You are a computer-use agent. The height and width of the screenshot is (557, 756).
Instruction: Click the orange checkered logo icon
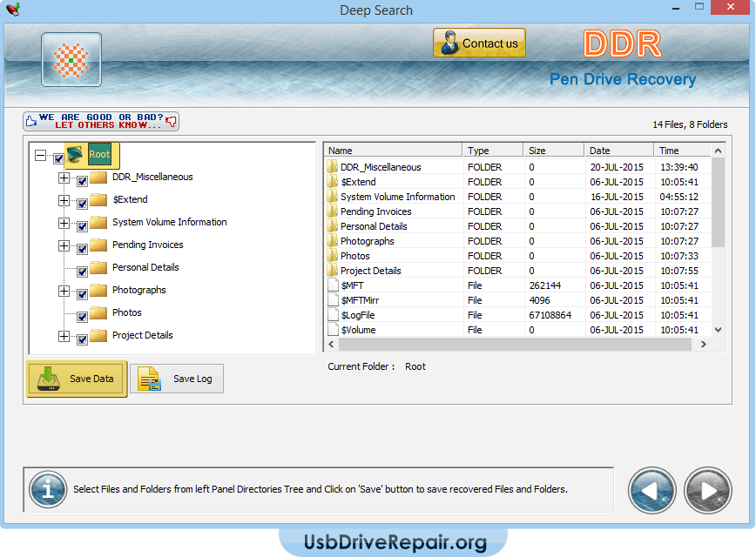click(x=71, y=60)
